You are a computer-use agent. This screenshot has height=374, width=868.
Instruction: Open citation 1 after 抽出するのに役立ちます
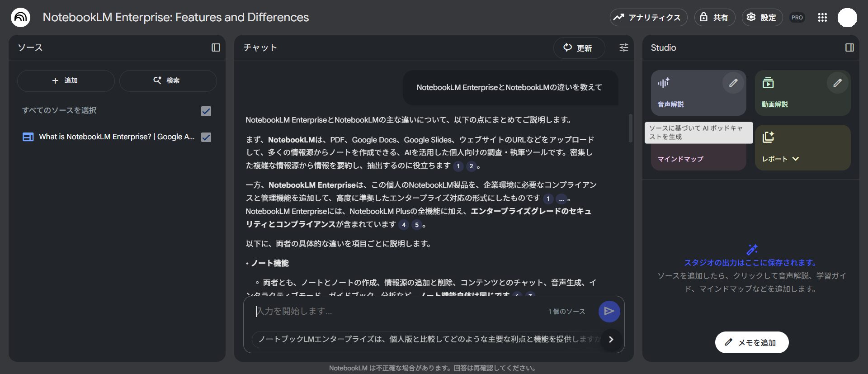coord(458,166)
